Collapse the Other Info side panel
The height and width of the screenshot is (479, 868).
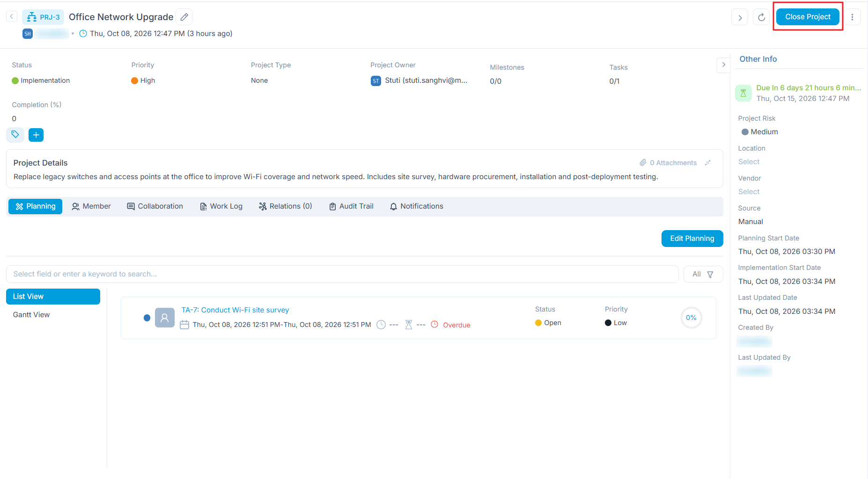723,65
